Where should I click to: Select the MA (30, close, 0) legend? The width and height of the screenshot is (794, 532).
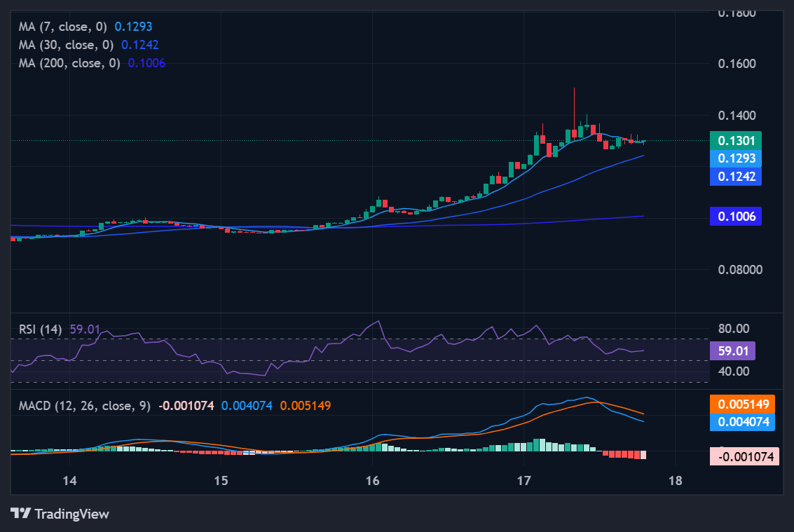click(x=67, y=44)
